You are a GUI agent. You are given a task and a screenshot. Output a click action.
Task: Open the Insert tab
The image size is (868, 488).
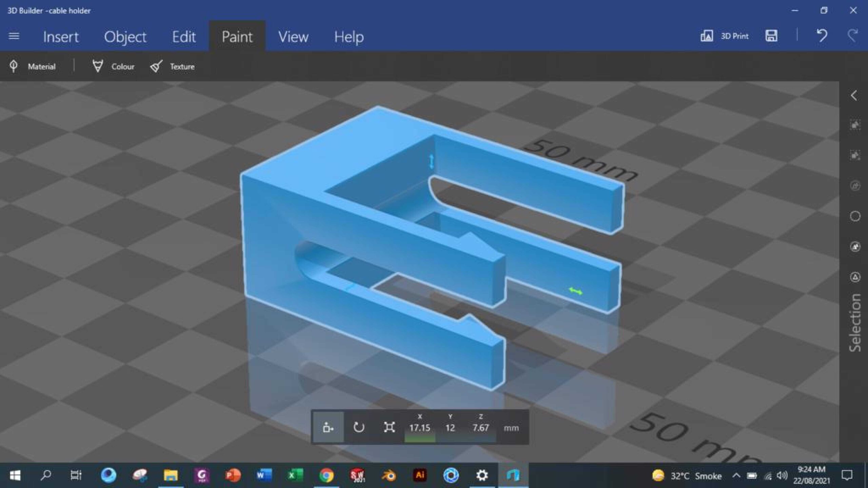point(61,37)
